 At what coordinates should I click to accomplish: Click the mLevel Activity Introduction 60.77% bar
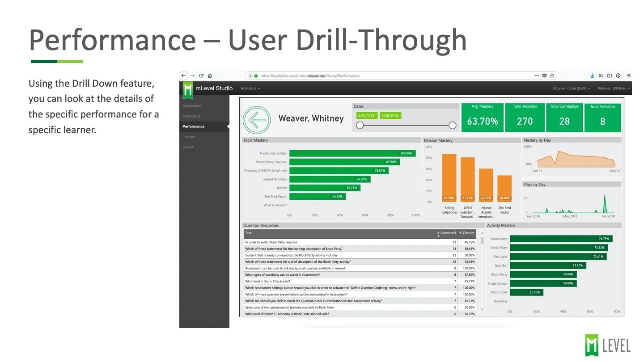click(x=486, y=185)
